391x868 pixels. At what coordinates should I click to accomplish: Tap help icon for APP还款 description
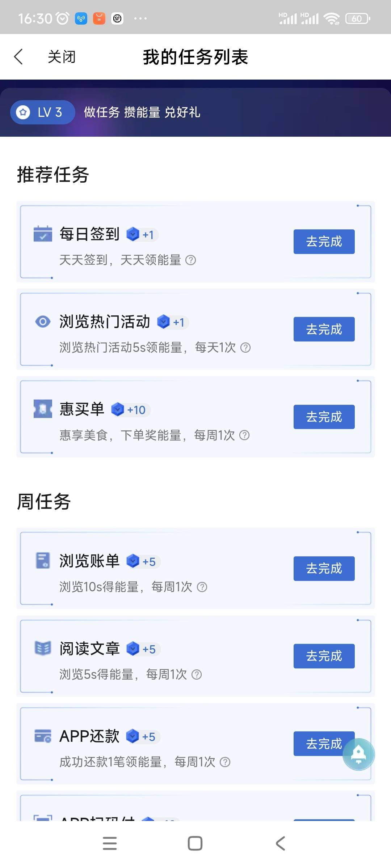click(x=225, y=762)
